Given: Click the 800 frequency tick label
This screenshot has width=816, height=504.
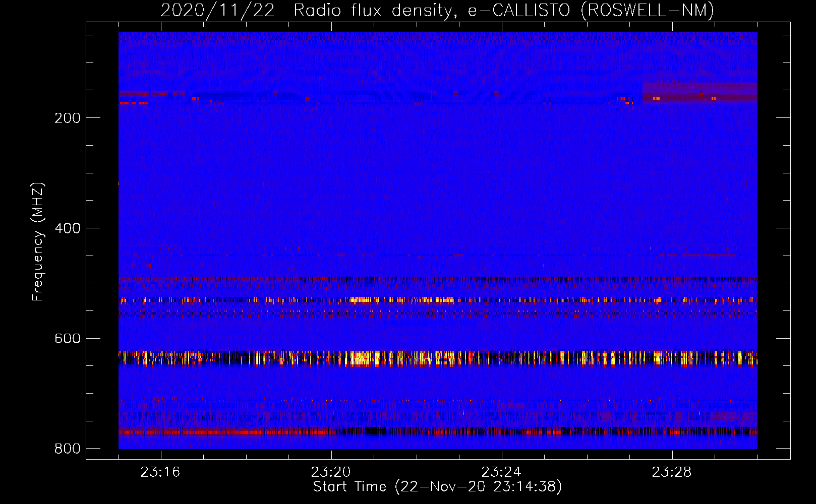Looking at the screenshot, I should 68,449.
